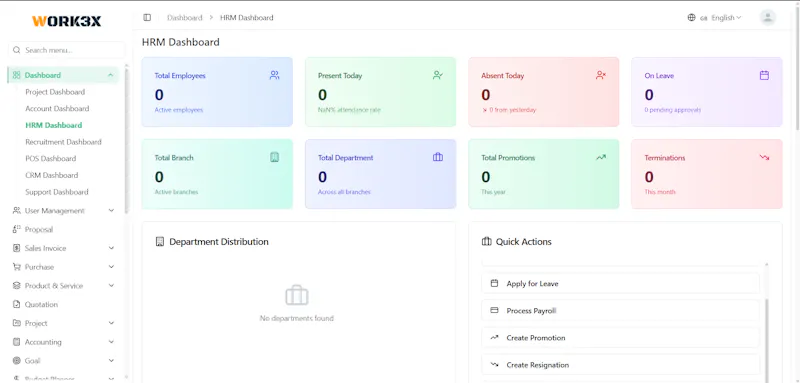Open the user avatar menu
The image size is (800, 383).
pos(767,17)
